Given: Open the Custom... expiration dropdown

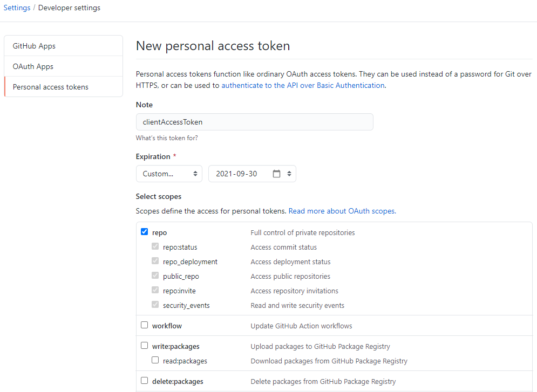Looking at the screenshot, I should point(169,174).
